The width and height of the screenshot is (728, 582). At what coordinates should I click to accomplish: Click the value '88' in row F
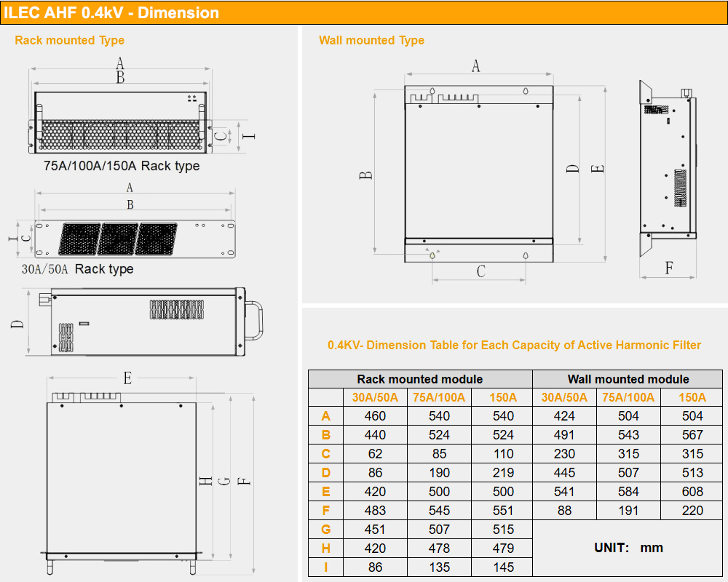(565, 511)
